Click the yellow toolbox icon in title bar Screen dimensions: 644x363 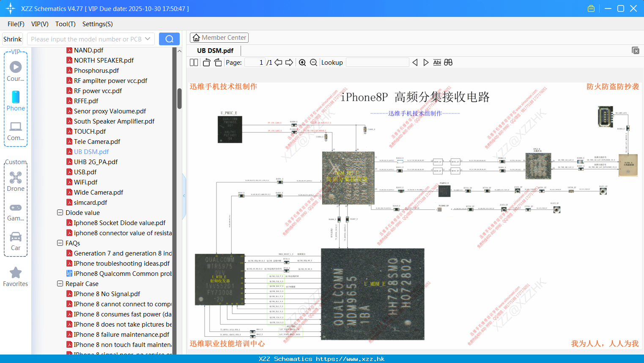591,8
